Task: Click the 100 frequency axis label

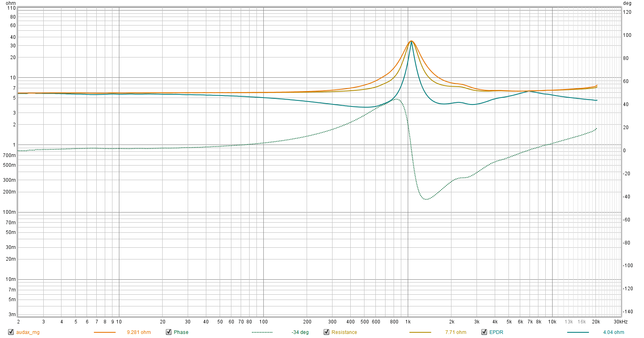Action: point(263,322)
